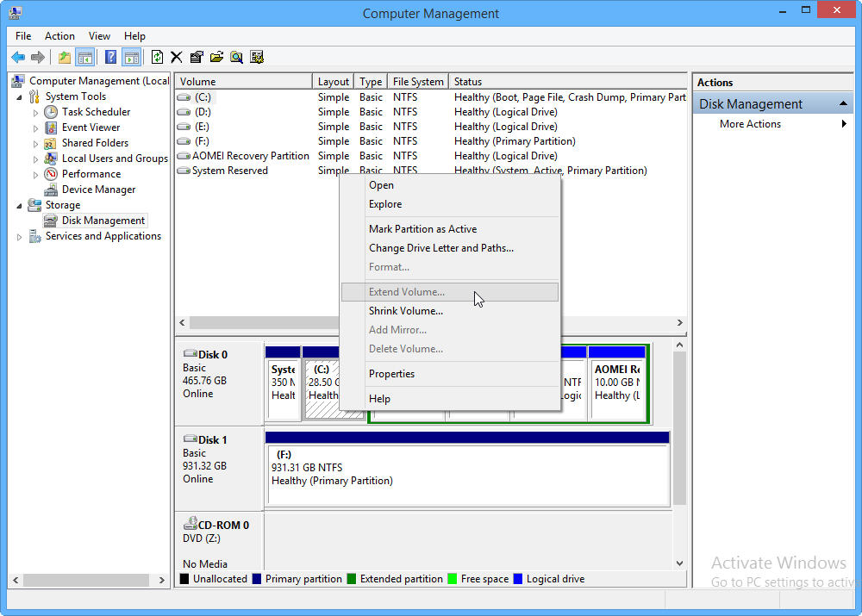
Task: Click the green Refresh icon in toolbar
Action: (157, 58)
